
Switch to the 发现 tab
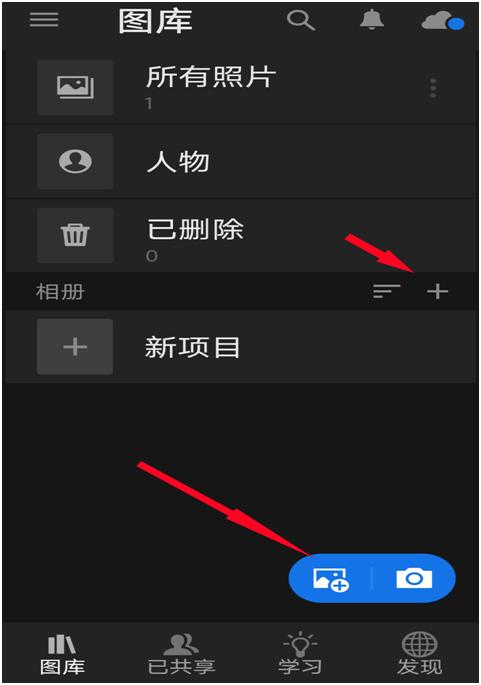pos(419,654)
